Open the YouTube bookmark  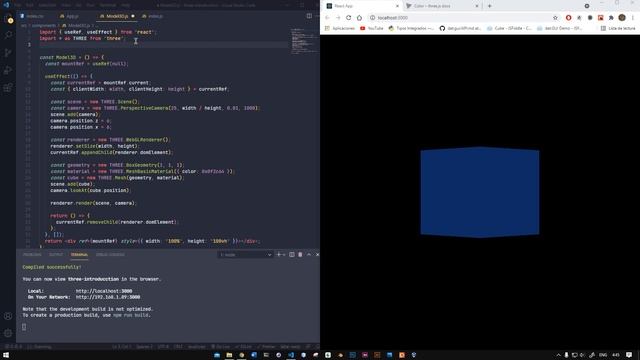[x=371, y=29]
